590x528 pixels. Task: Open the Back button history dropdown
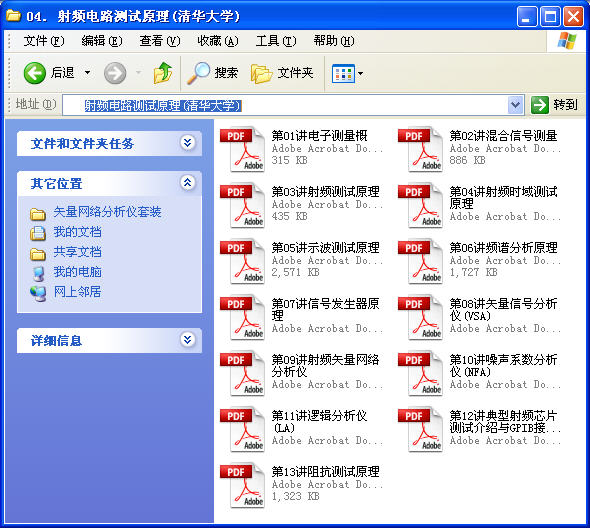coord(87,72)
